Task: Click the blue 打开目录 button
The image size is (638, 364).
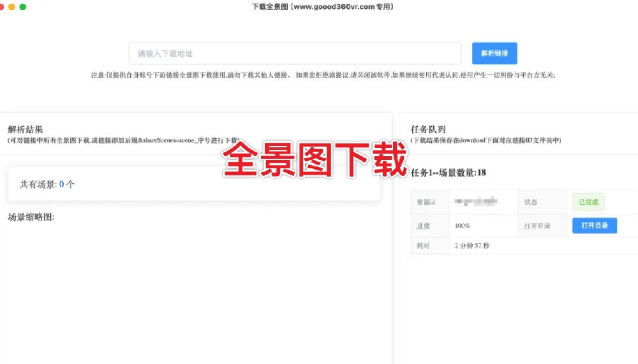Action: [594, 226]
